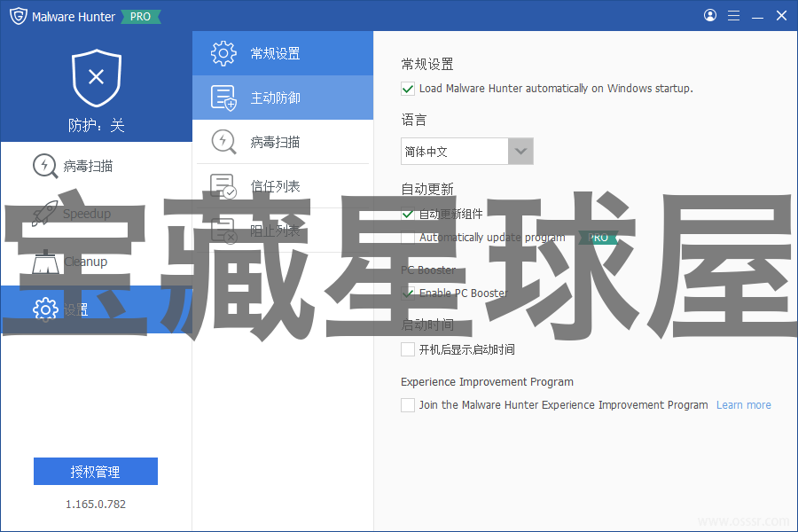Click the 常规设置 gear icon
The image size is (798, 532).
[223, 53]
